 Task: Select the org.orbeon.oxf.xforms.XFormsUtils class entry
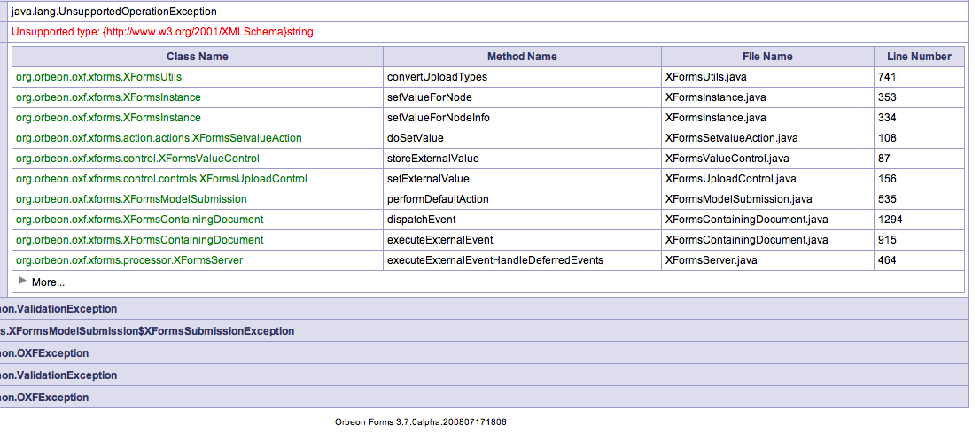click(x=98, y=77)
